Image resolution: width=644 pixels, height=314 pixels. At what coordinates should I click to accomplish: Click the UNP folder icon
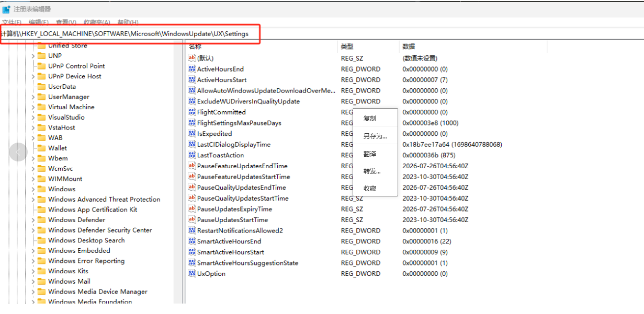(x=41, y=56)
